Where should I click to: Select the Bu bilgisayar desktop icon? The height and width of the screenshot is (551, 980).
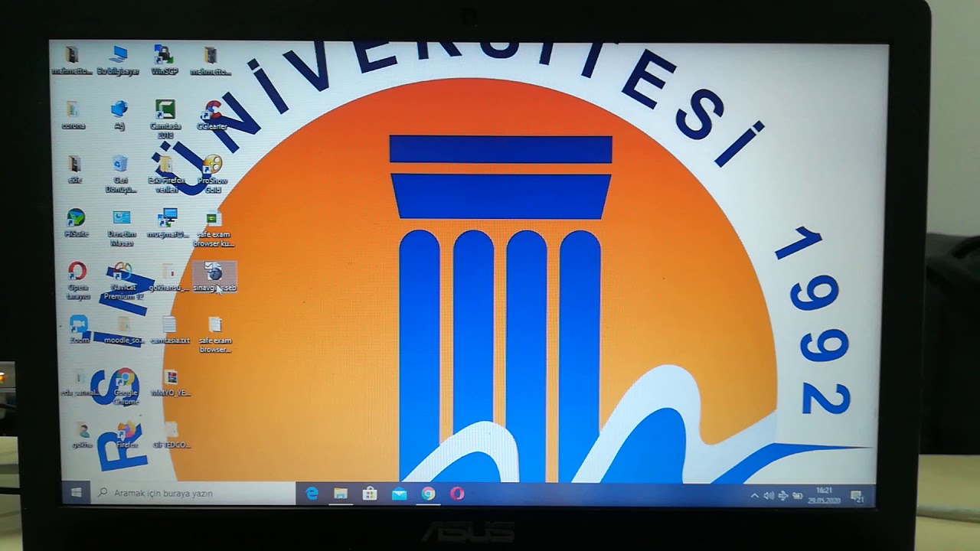click(118, 60)
